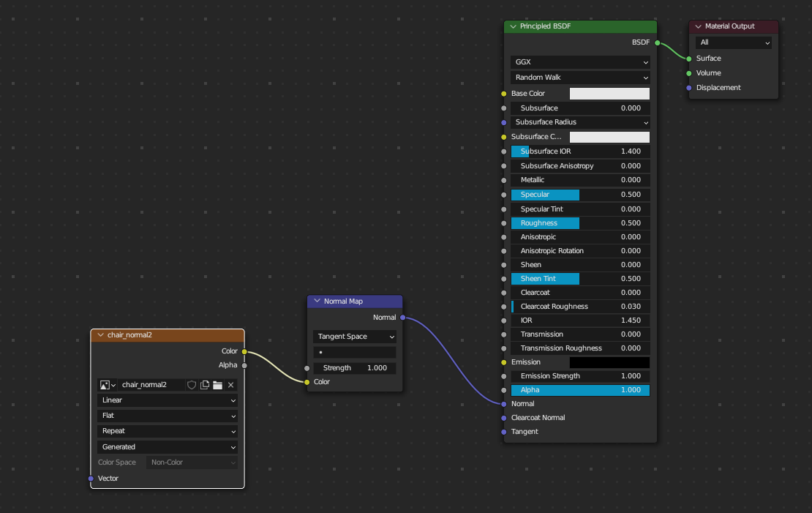Click the BSDF output socket
This screenshot has height=513, width=812.
(x=657, y=42)
